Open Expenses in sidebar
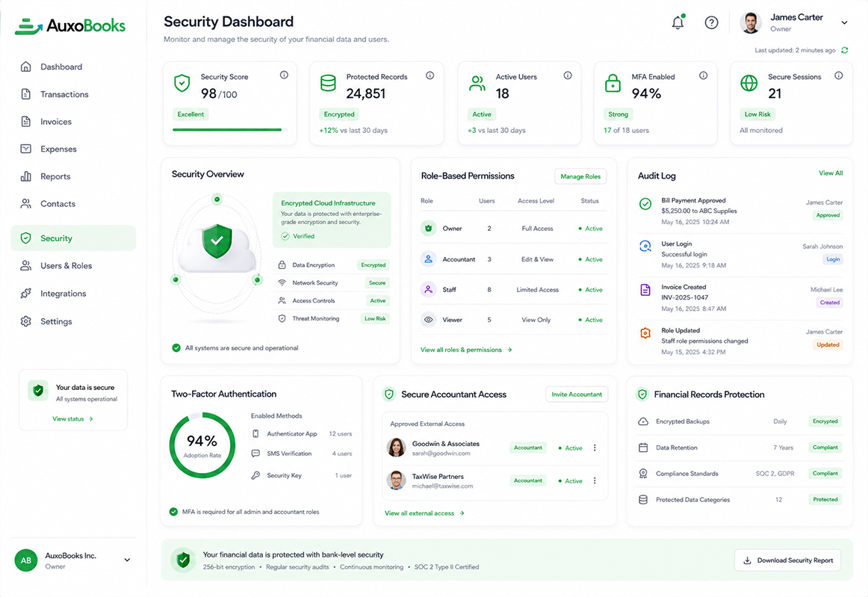 point(73,149)
